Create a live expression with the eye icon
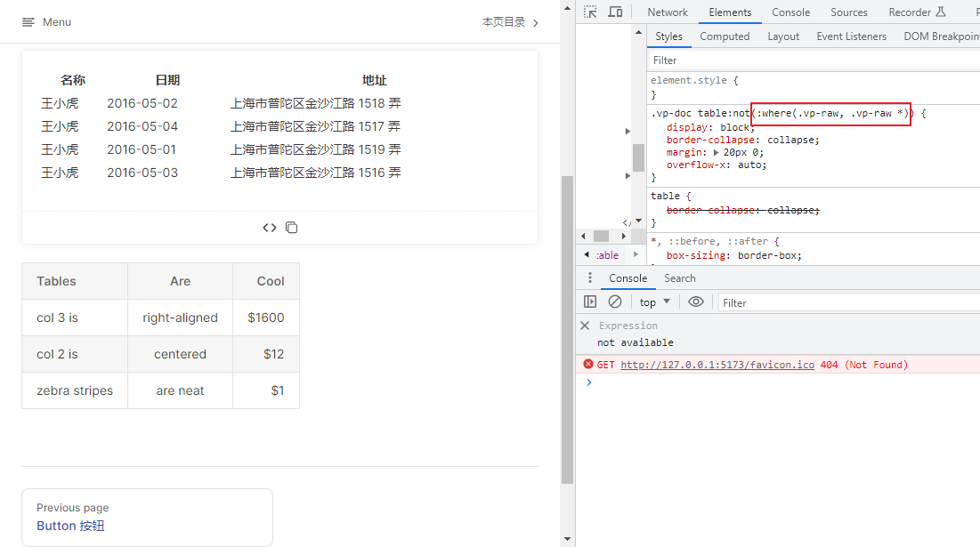The width and height of the screenshot is (980, 547). (x=696, y=302)
